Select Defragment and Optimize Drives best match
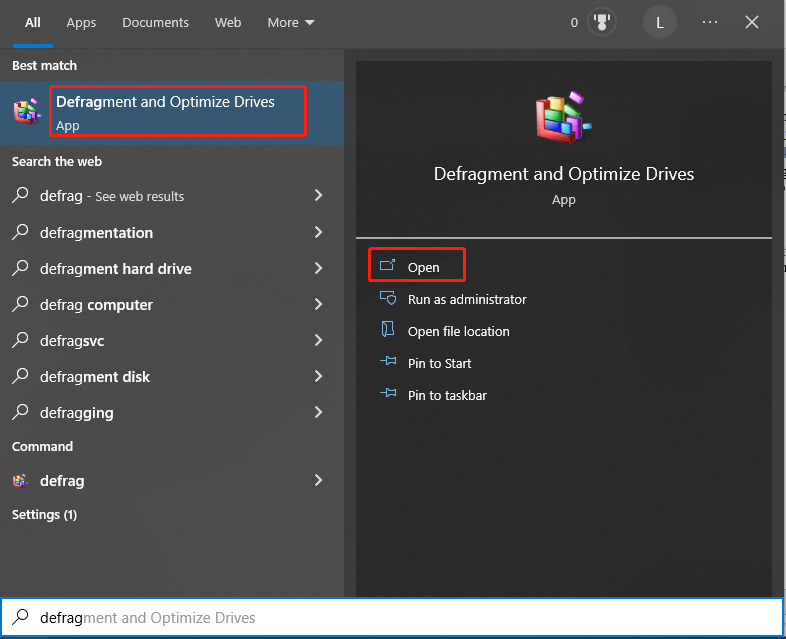 click(x=172, y=113)
